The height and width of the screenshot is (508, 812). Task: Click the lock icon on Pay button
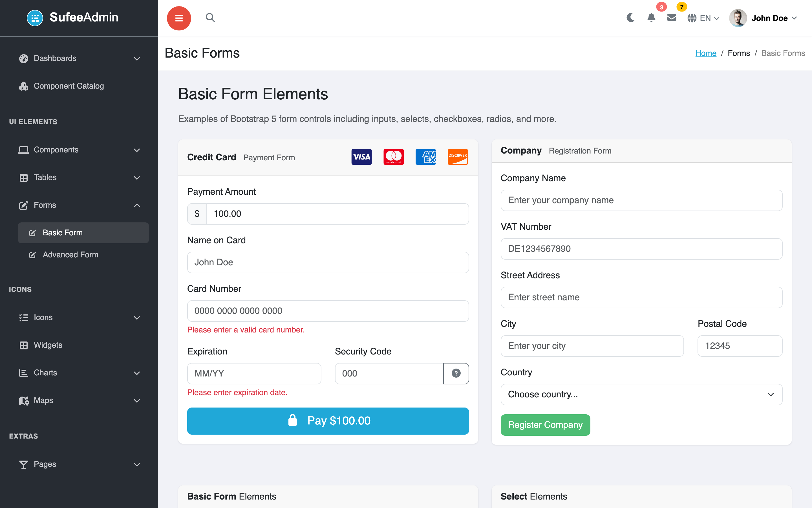tap(293, 420)
